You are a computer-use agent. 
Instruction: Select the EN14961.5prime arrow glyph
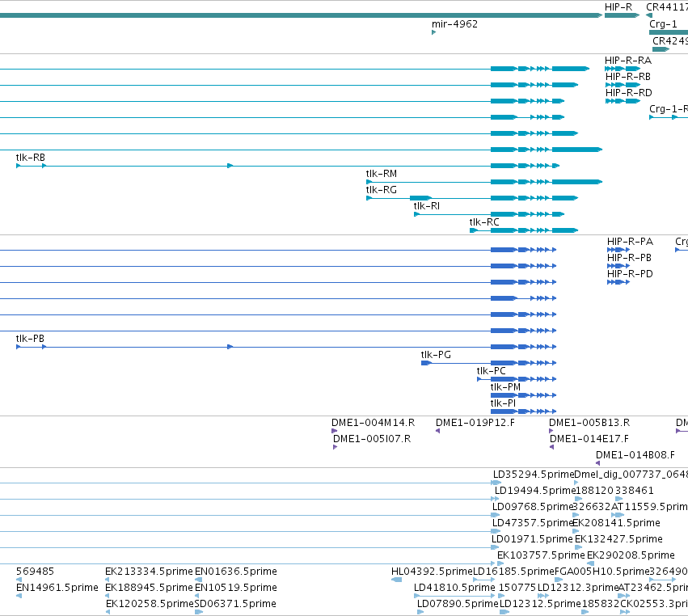coord(19,596)
